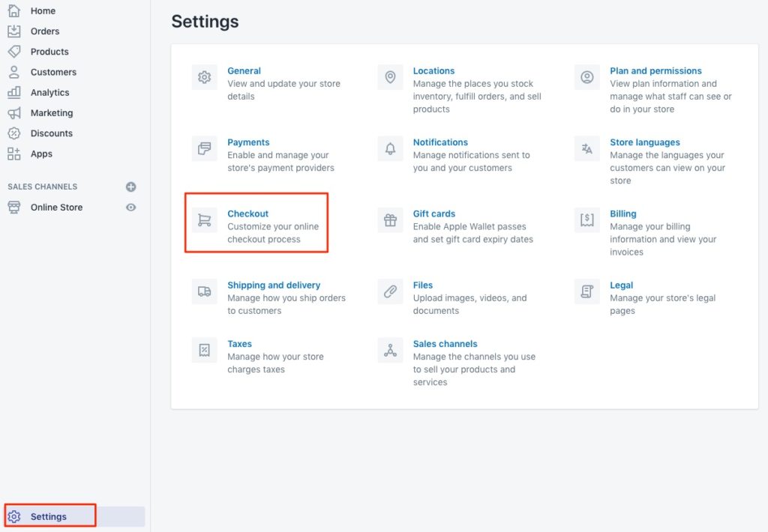Click the Discounts percent badge icon

click(14, 133)
